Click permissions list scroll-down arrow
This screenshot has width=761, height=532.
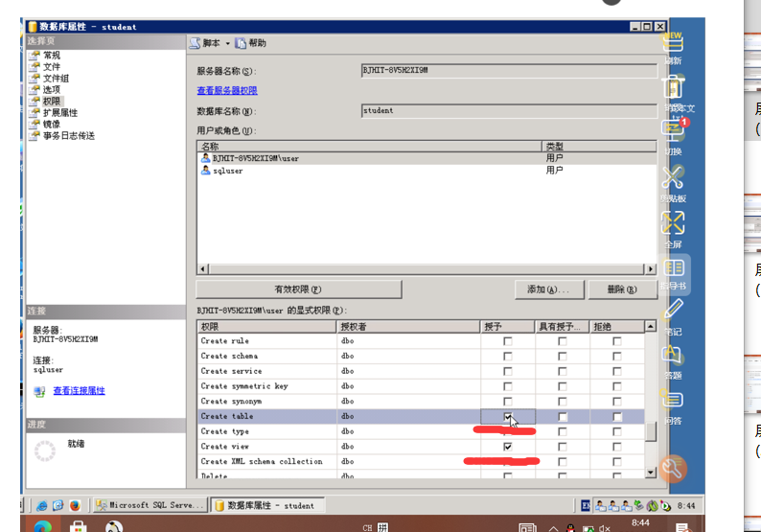point(651,473)
